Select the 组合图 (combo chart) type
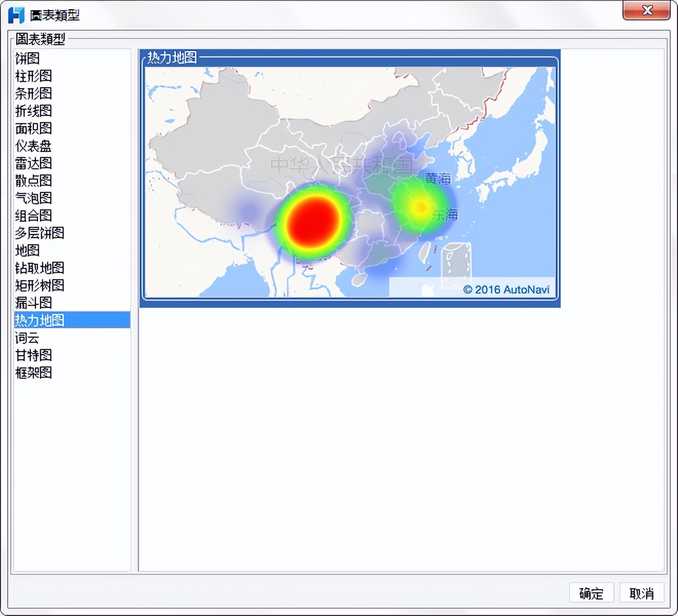This screenshot has width=678, height=616. tap(33, 216)
